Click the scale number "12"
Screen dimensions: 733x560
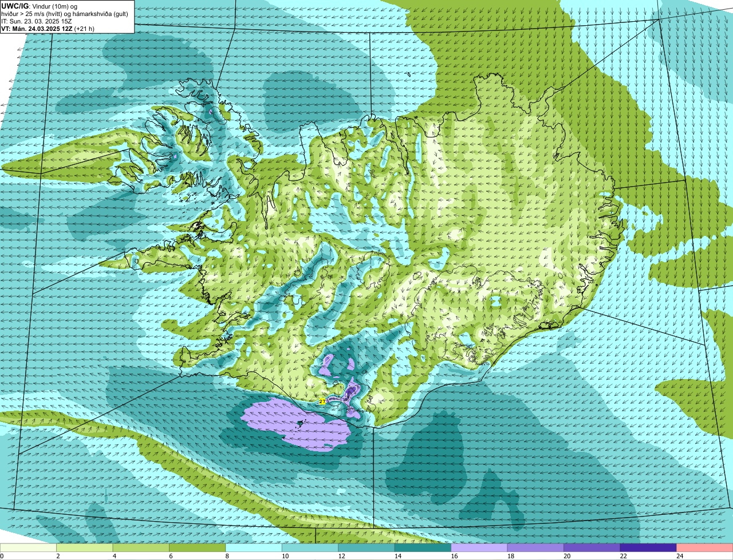pos(341,556)
